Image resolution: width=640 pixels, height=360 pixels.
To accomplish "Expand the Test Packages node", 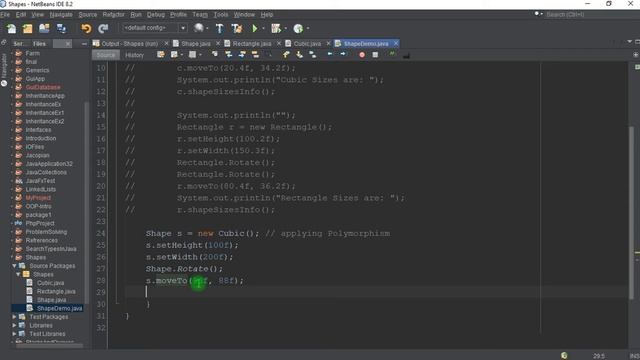I will pyautogui.click(x=14, y=317).
